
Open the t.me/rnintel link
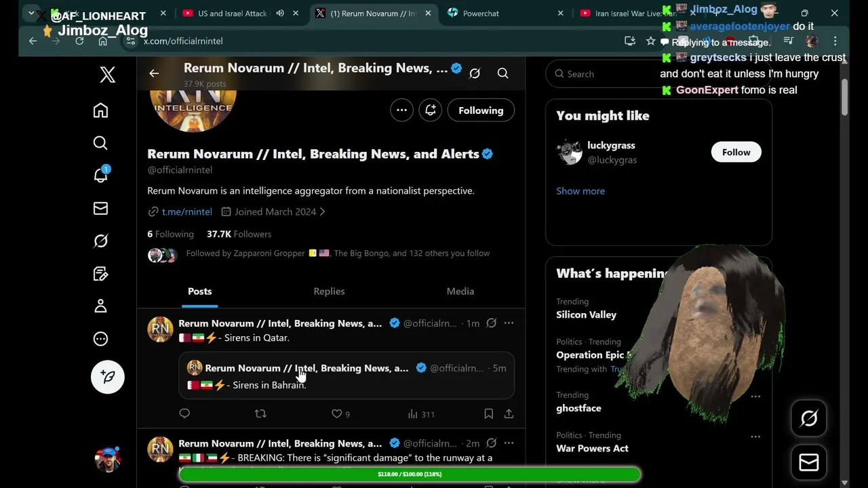click(186, 211)
